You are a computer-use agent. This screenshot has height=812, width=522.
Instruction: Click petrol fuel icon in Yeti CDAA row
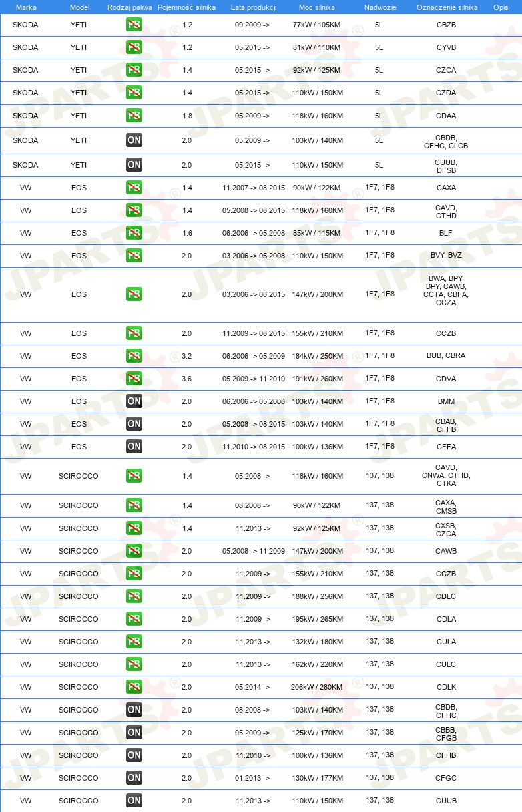134,116
